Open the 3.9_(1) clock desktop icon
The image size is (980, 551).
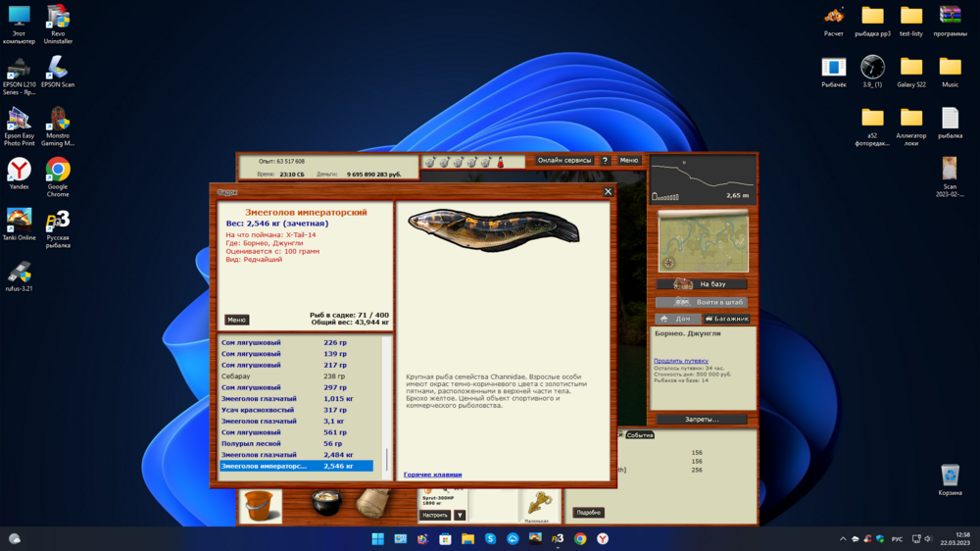point(872,72)
